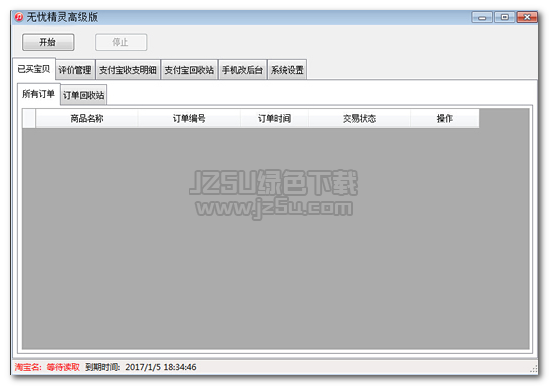Click the greyed-out 停止 button
The image size is (549, 386).
(x=121, y=42)
